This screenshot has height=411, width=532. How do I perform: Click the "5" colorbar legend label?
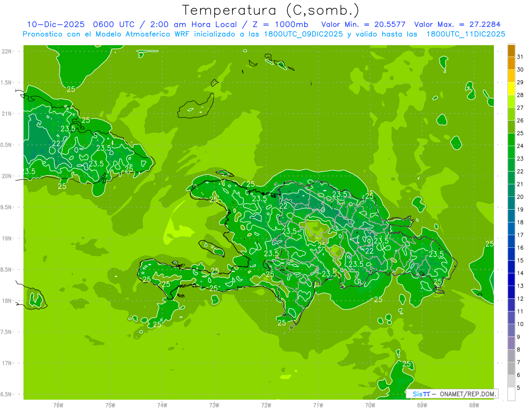point(519,388)
